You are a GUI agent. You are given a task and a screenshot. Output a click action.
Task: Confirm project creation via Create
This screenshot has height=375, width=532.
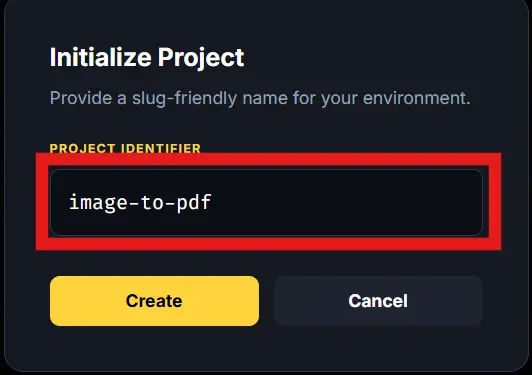[x=154, y=301]
